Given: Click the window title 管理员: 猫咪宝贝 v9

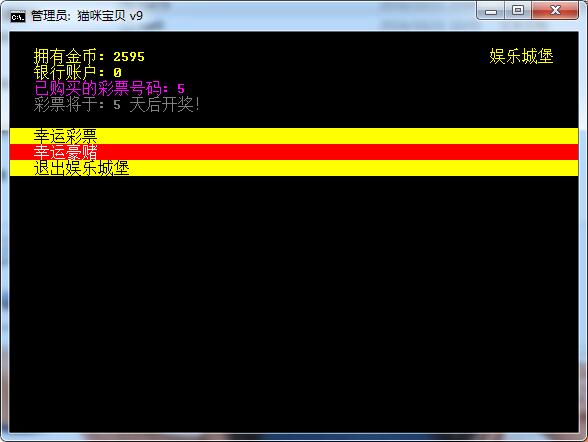Looking at the screenshot, I should tap(87, 16).
